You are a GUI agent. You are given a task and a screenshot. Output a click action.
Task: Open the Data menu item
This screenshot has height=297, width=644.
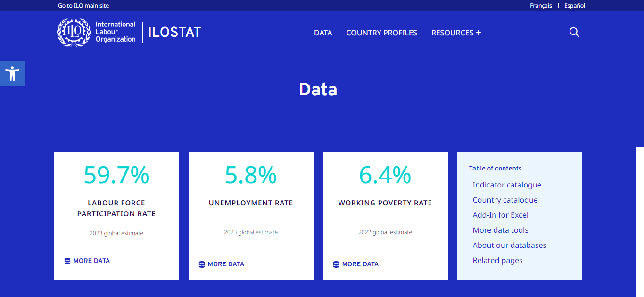pyautogui.click(x=323, y=33)
